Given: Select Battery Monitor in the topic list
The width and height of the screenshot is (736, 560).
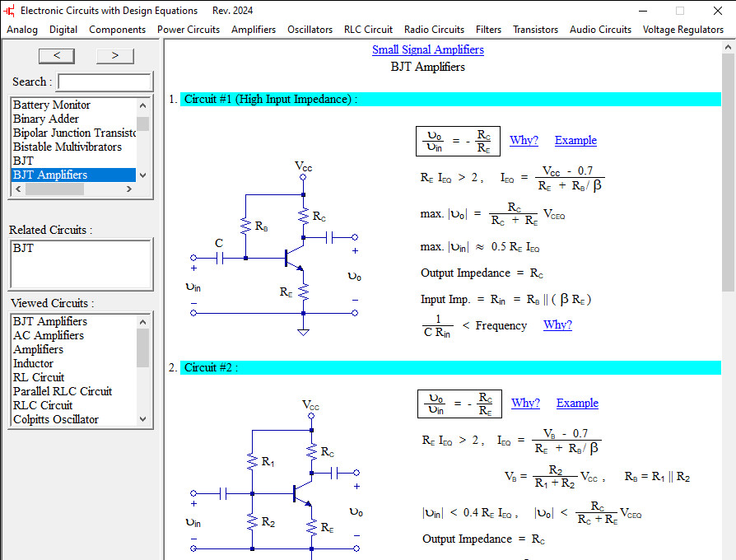Looking at the screenshot, I should (x=74, y=105).
